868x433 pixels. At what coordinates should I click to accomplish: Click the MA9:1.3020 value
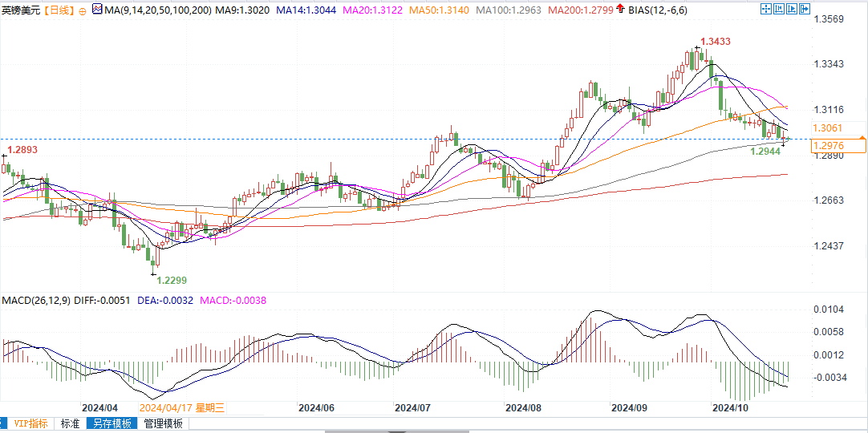pos(242,10)
